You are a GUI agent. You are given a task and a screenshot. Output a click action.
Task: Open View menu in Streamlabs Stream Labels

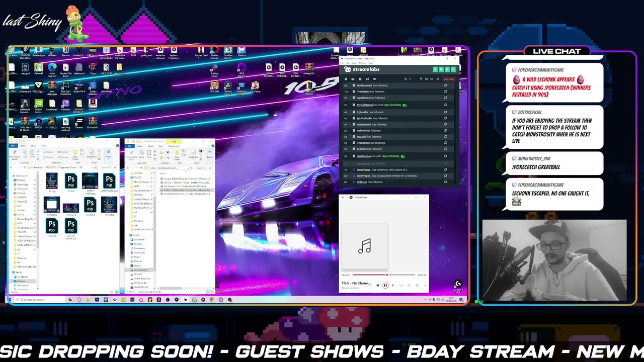(x=354, y=63)
